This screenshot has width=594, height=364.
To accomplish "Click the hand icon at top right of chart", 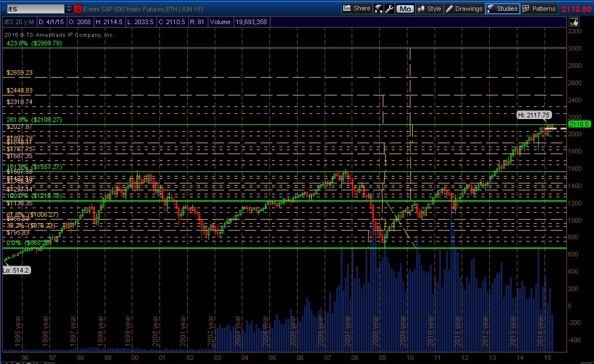I will coord(574,22).
